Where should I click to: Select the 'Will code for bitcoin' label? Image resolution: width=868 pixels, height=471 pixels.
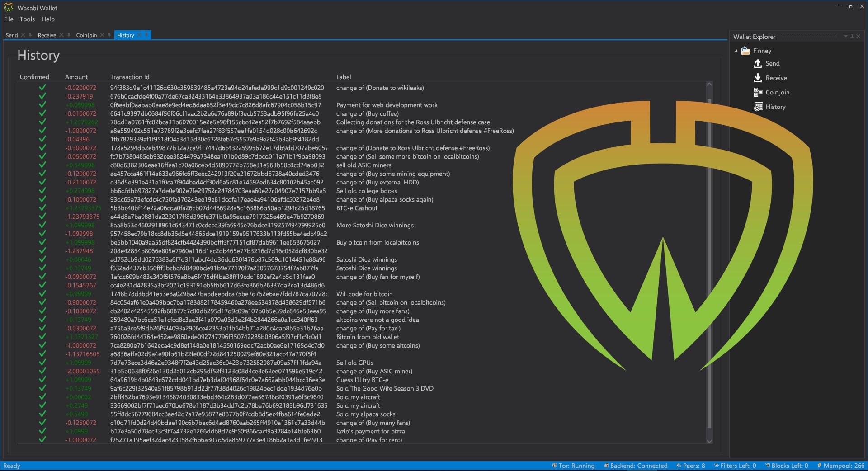click(364, 294)
